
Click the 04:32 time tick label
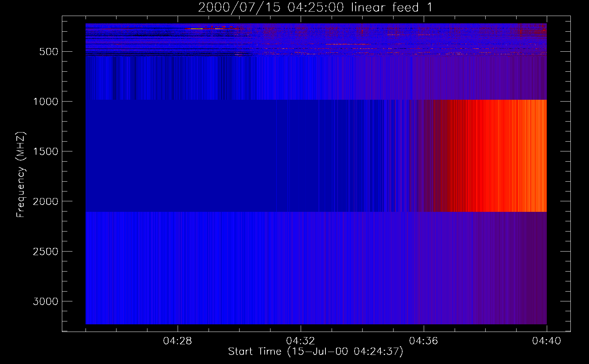click(301, 341)
